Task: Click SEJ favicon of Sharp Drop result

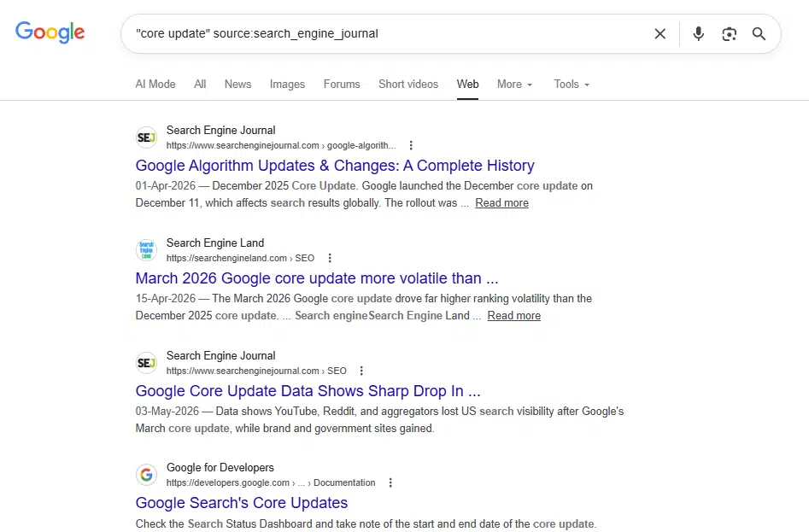Action: coord(147,363)
